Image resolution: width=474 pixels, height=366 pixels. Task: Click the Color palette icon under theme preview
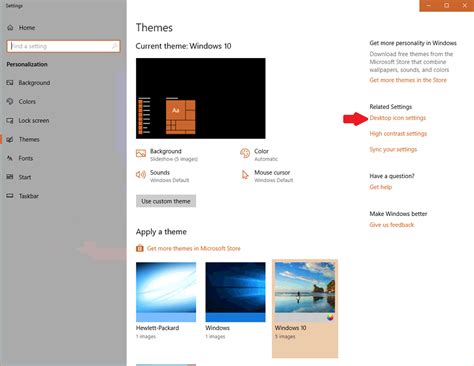click(245, 153)
